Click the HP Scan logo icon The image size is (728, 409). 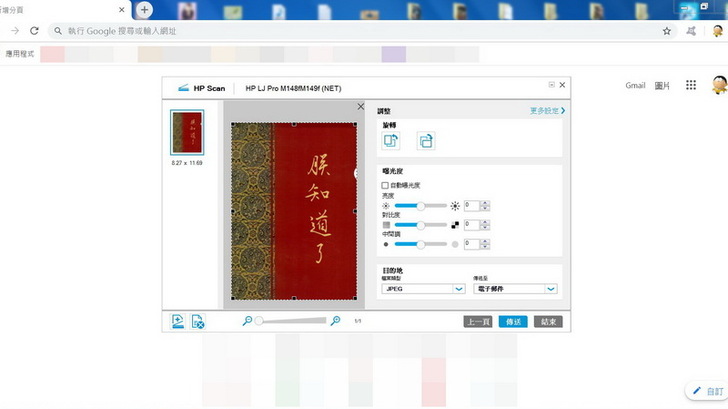coord(183,88)
